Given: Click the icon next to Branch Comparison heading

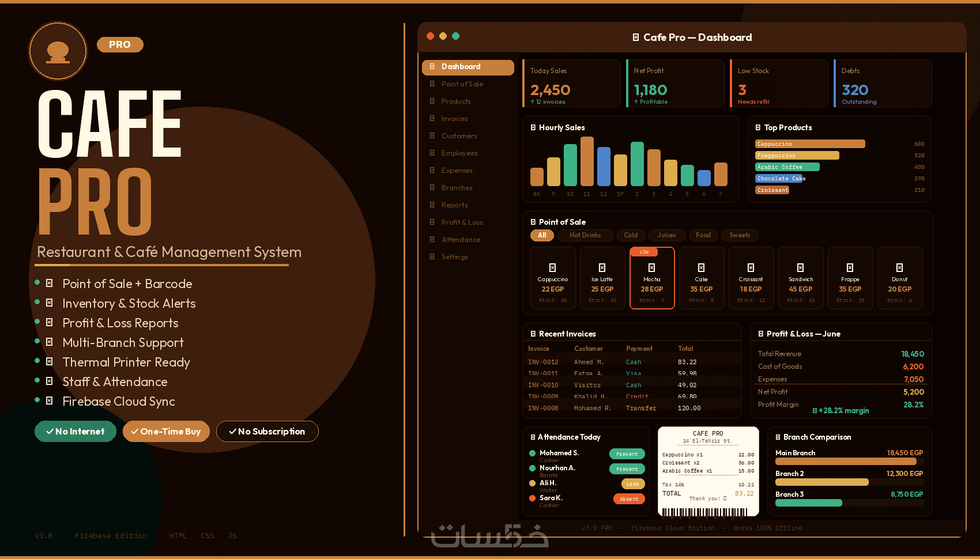Looking at the screenshot, I should tap(778, 437).
